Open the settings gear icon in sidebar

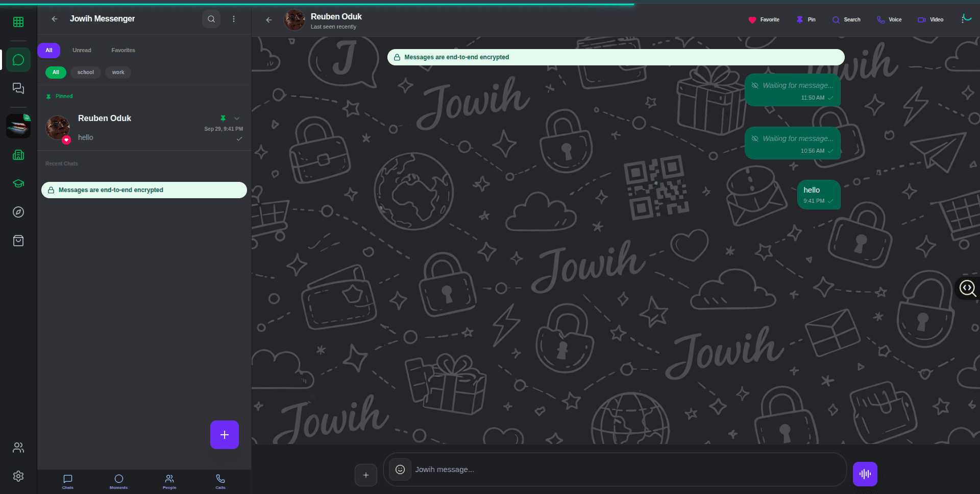(x=18, y=476)
